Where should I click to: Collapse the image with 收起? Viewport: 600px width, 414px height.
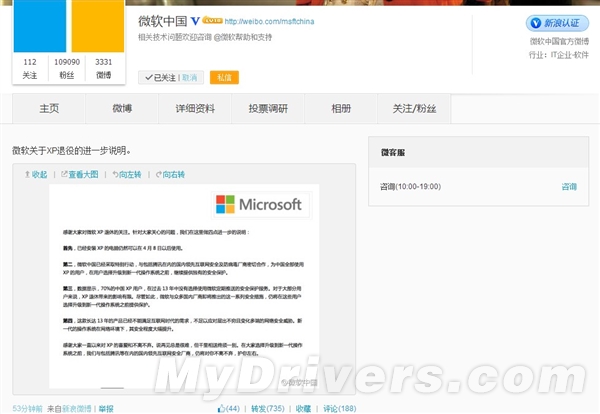pos(36,174)
